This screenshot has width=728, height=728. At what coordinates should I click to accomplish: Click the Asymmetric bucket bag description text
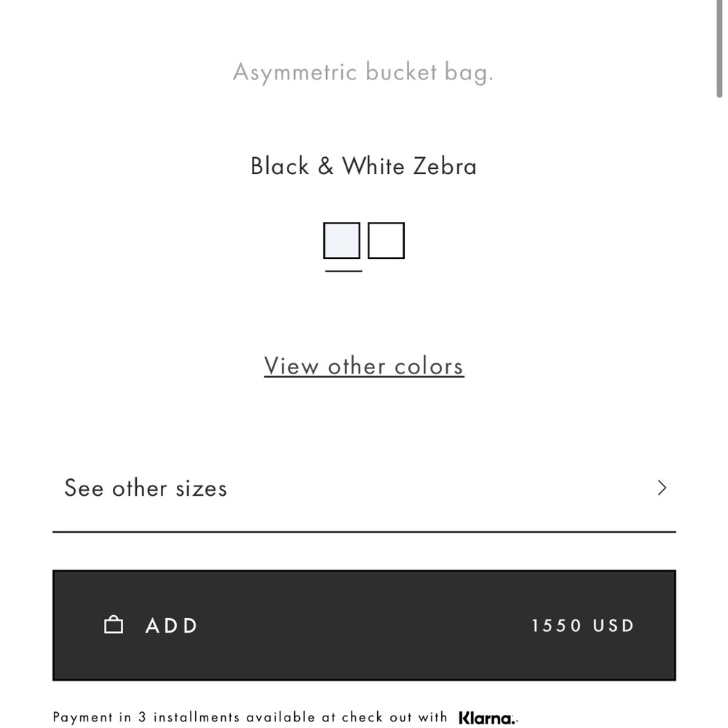[x=363, y=71]
